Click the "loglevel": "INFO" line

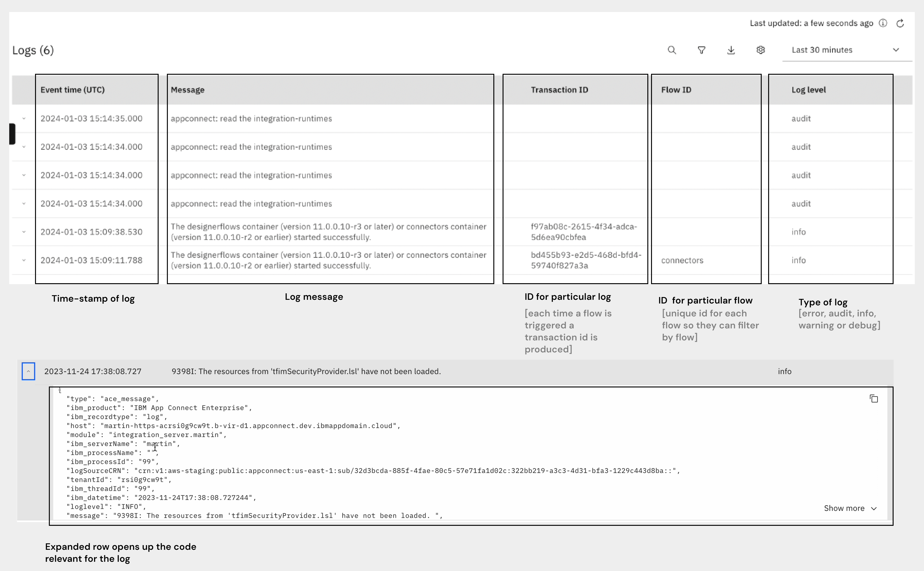(x=106, y=506)
